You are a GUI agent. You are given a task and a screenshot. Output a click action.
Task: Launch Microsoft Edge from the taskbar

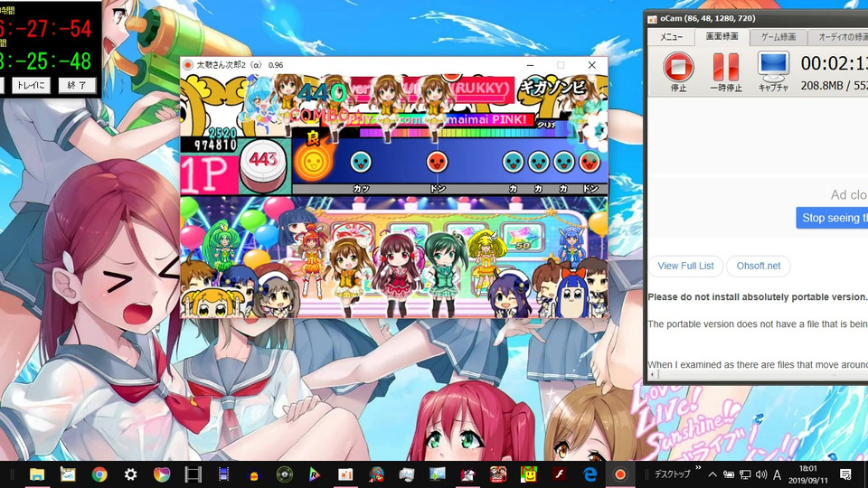[590, 474]
